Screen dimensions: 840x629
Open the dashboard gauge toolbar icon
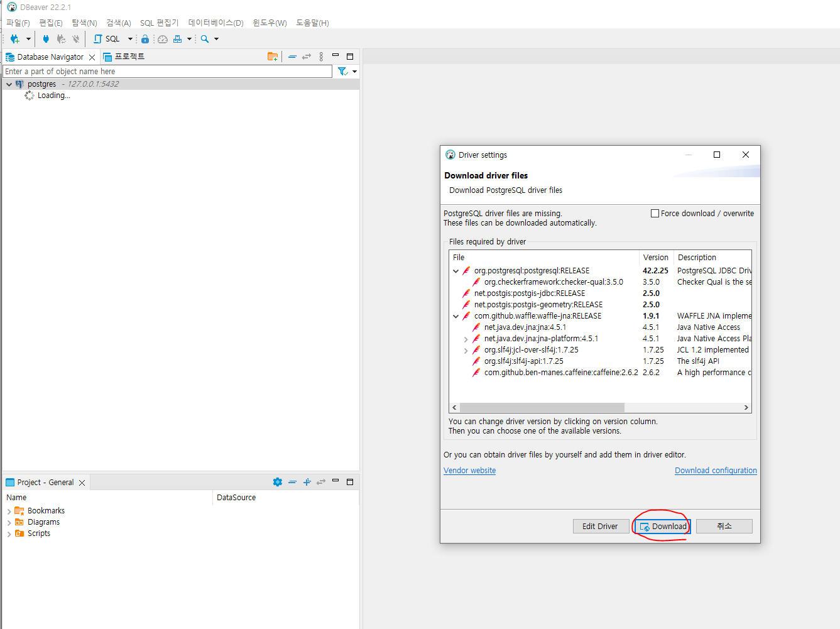click(163, 39)
